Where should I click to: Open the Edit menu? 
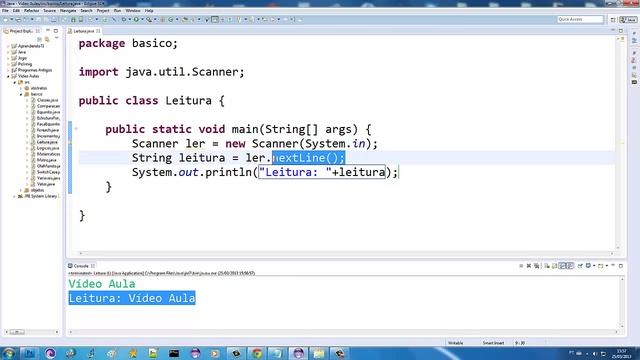[16, 11]
